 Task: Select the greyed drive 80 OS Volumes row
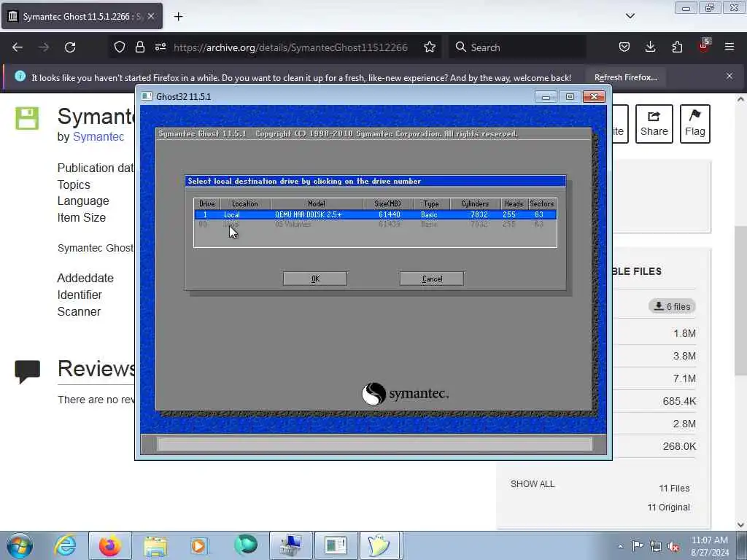376,224
